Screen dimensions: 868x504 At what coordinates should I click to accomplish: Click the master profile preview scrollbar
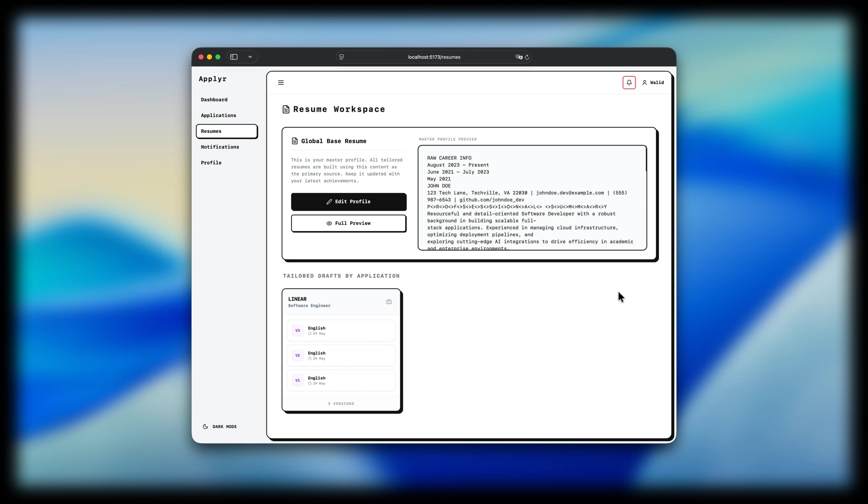646,159
